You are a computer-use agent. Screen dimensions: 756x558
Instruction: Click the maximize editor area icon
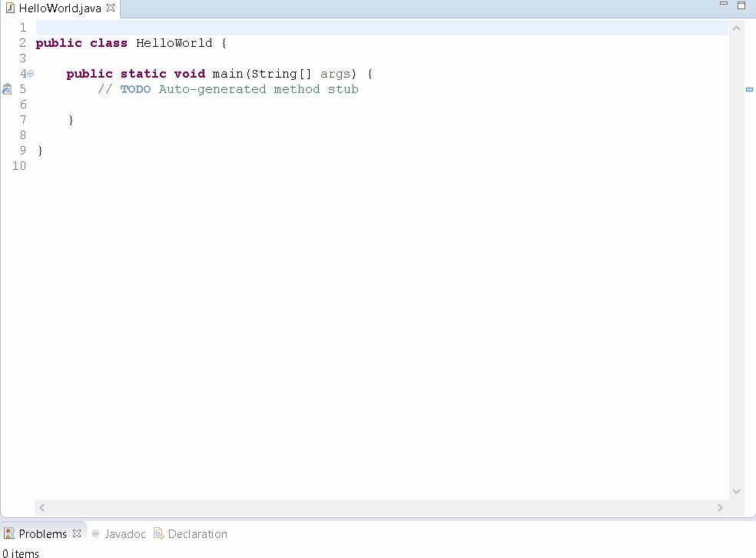coord(741,5)
